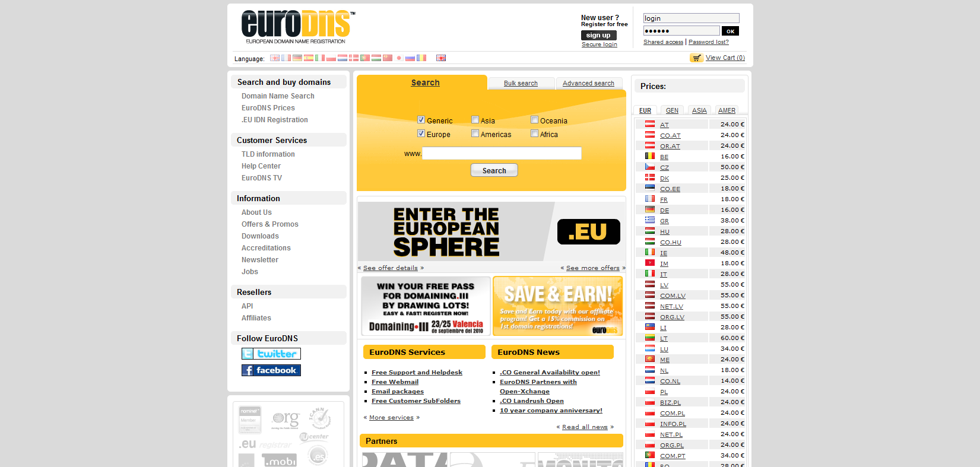The image size is (980, 467).
Task: Switch to the Bulk search tab
Action: (521, 84)
